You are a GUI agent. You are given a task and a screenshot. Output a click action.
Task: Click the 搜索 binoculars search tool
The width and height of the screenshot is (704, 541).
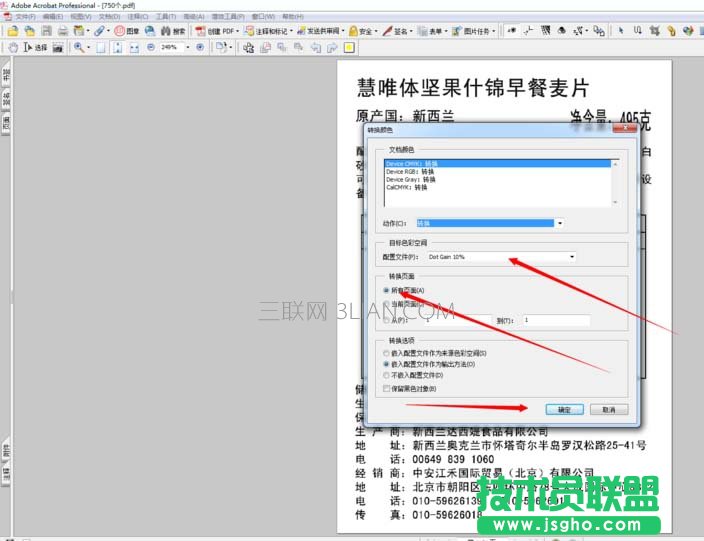173,31
